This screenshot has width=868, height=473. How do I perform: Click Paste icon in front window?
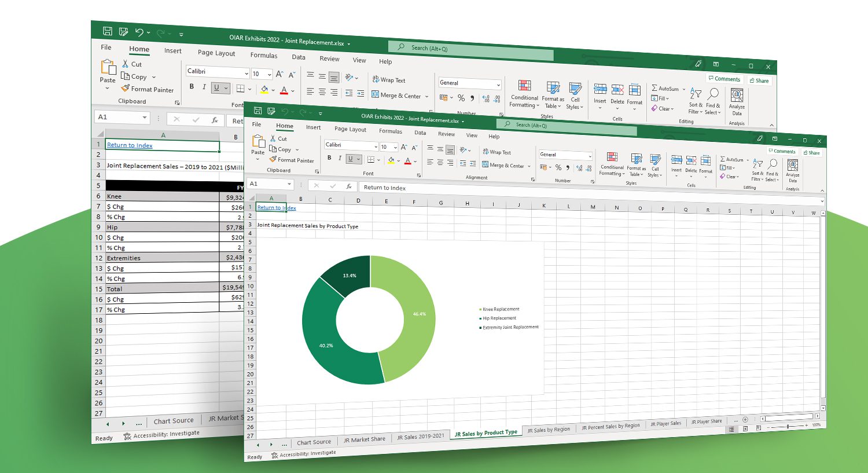coord(258,141)
